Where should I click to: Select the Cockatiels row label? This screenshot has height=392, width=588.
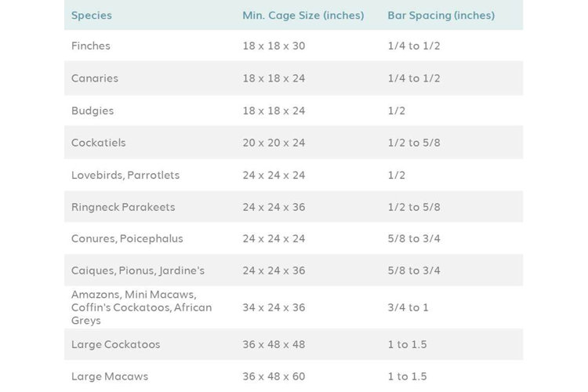(99, 143)
